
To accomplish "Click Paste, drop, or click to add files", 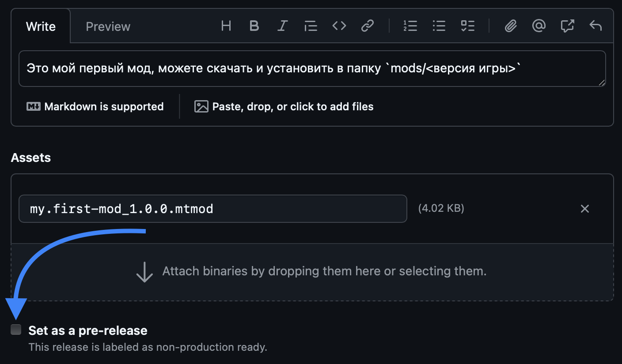I will click(283, 106).
